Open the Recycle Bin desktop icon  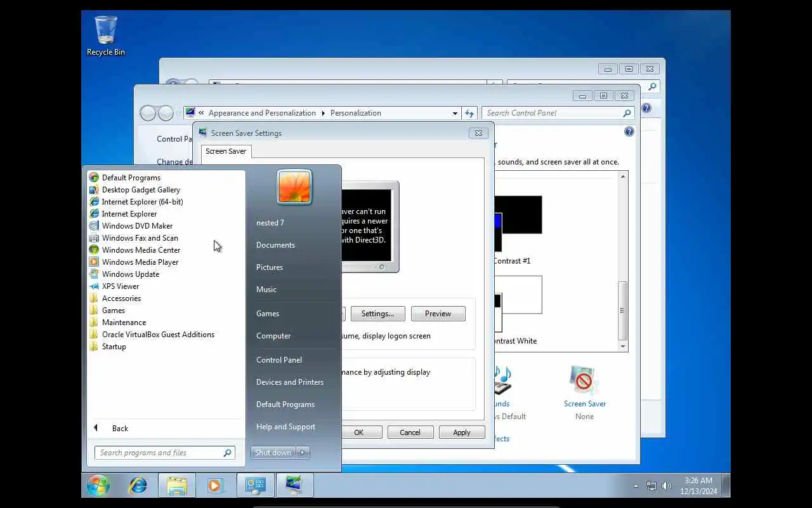point(105,36)
